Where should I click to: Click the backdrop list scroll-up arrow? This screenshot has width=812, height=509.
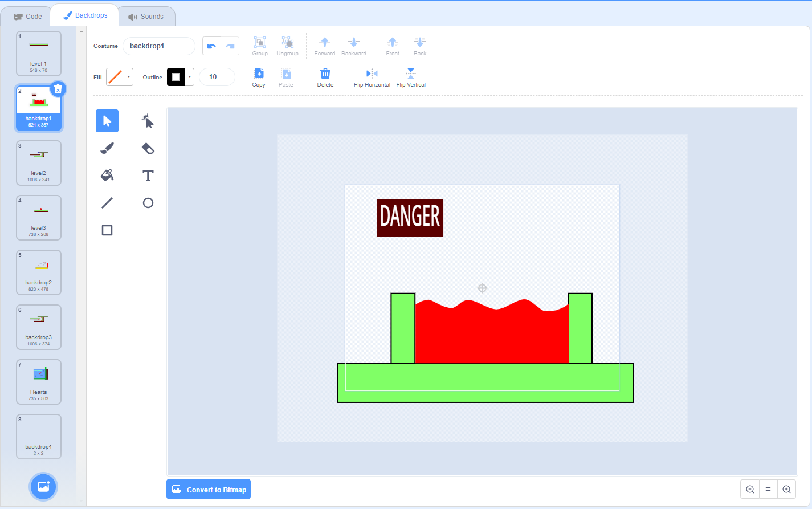click(x=81, y=31)
